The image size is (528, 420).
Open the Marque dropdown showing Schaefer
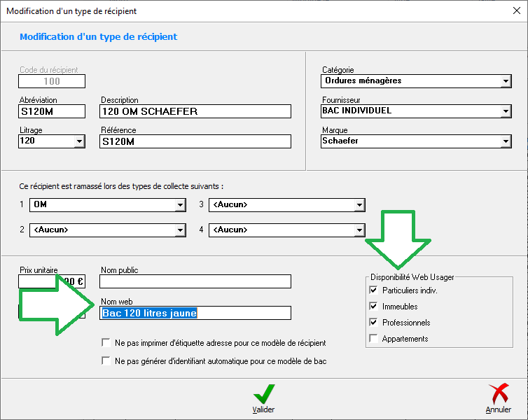[506, 141]
